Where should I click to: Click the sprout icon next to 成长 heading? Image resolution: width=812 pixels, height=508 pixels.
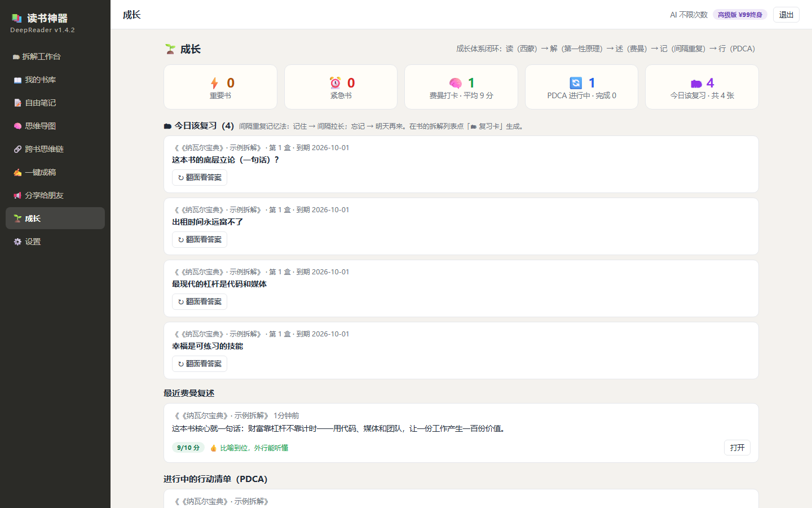[x=170, y=49]
